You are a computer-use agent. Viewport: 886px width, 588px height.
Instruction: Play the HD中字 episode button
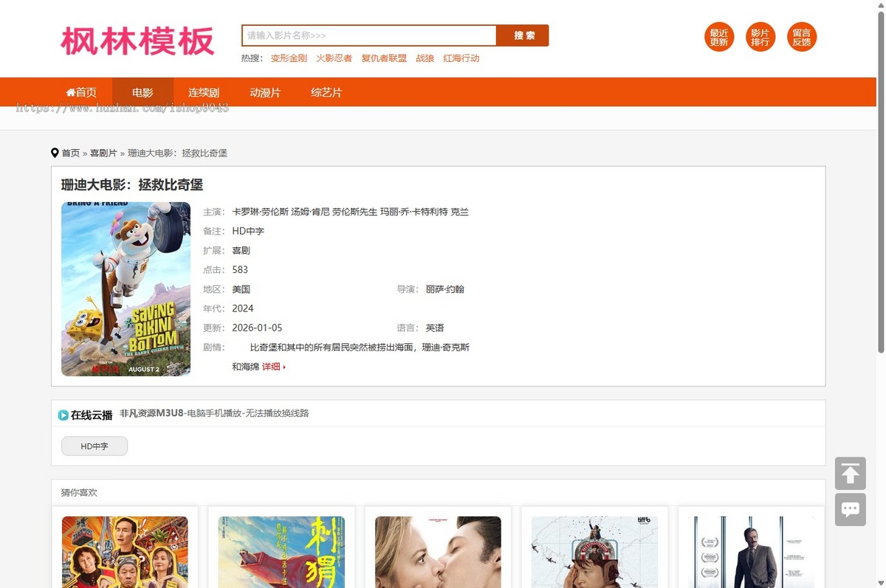(x=95, y=446)
